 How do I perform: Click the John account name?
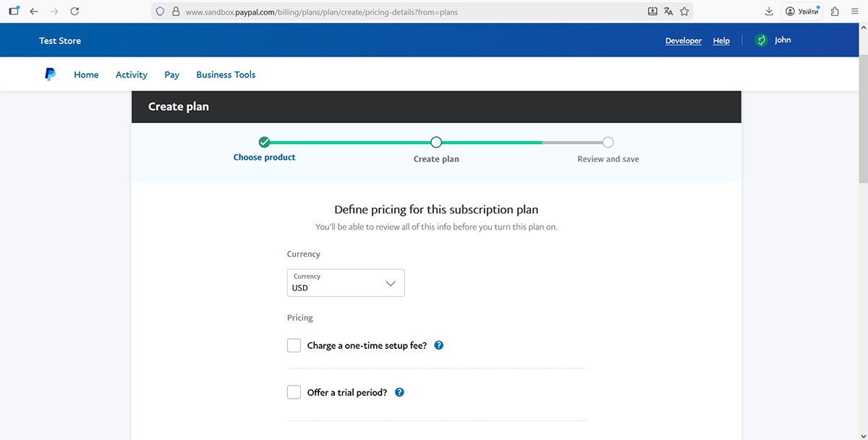click(x=783, y=41)
